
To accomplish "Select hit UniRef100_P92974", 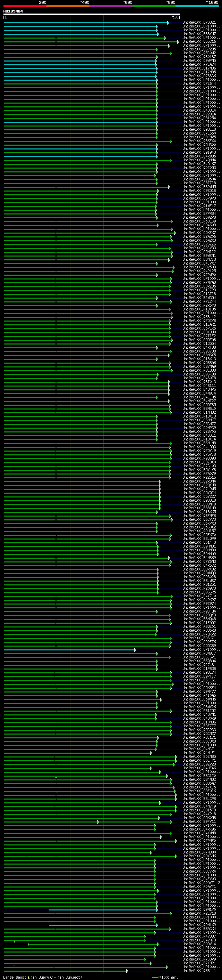I will [199, 604].
